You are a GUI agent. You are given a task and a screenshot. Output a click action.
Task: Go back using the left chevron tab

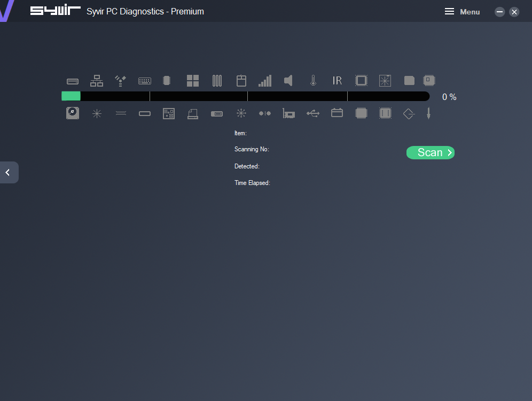click(9, 173)
